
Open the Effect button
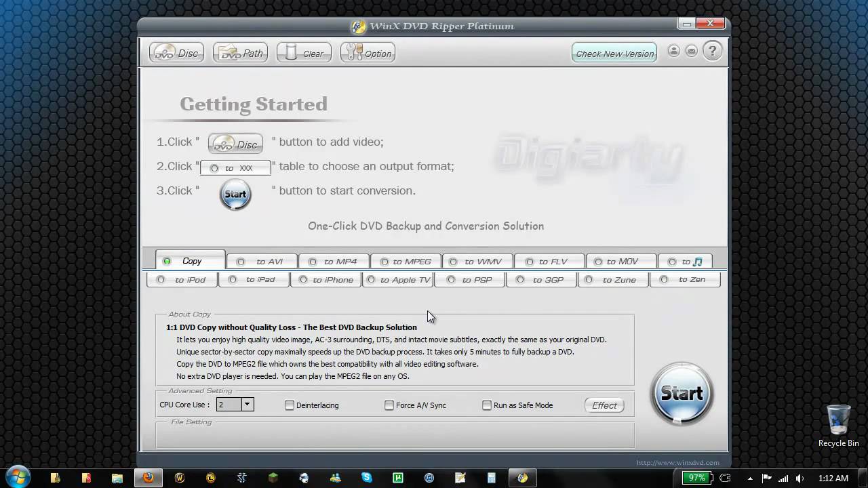point(604,405)
